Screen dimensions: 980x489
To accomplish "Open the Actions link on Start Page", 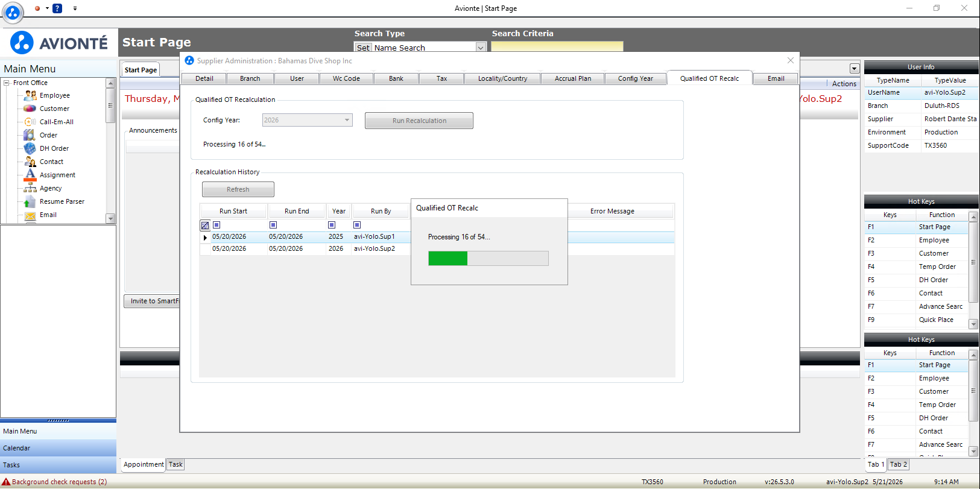I will (844, 84).
